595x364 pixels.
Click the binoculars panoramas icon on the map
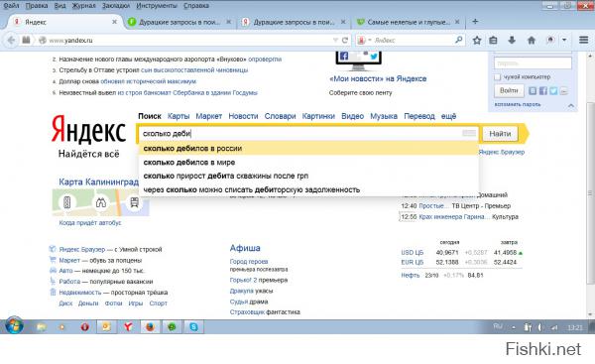point(100,202)
